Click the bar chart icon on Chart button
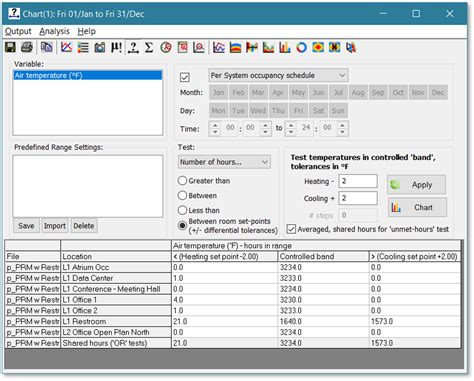 [x=396, y=207]
